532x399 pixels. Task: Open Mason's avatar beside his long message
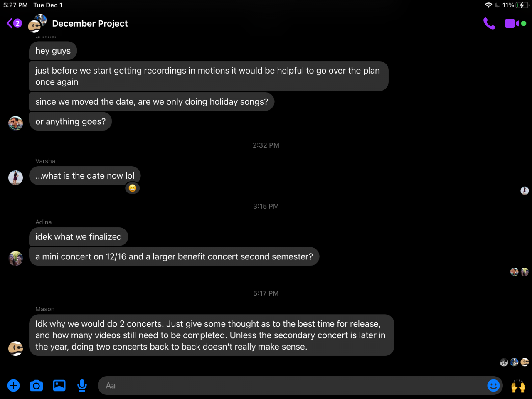click(x=16, y=348)
